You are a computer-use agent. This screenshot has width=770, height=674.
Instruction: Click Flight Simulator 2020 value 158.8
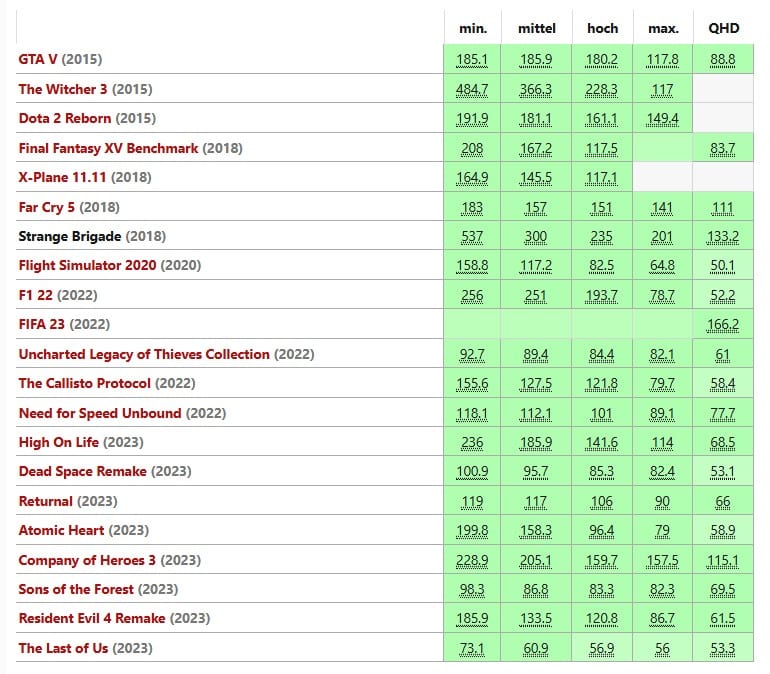[x=472, y=266]
